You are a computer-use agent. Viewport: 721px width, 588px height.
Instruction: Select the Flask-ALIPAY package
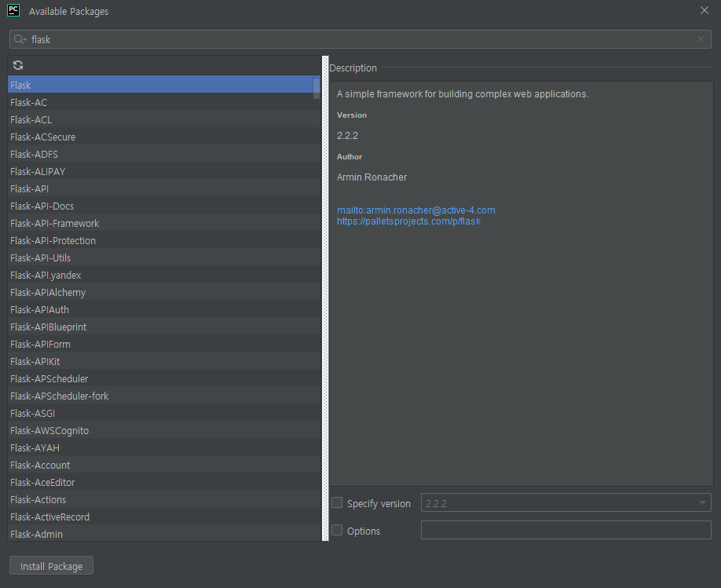tap(164, 171)
